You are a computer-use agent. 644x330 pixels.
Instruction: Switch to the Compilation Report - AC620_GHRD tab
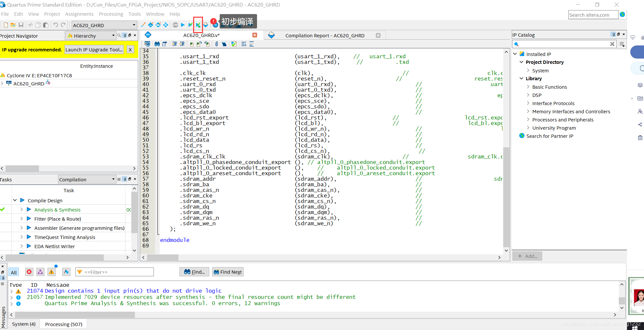tap(324, 35)
